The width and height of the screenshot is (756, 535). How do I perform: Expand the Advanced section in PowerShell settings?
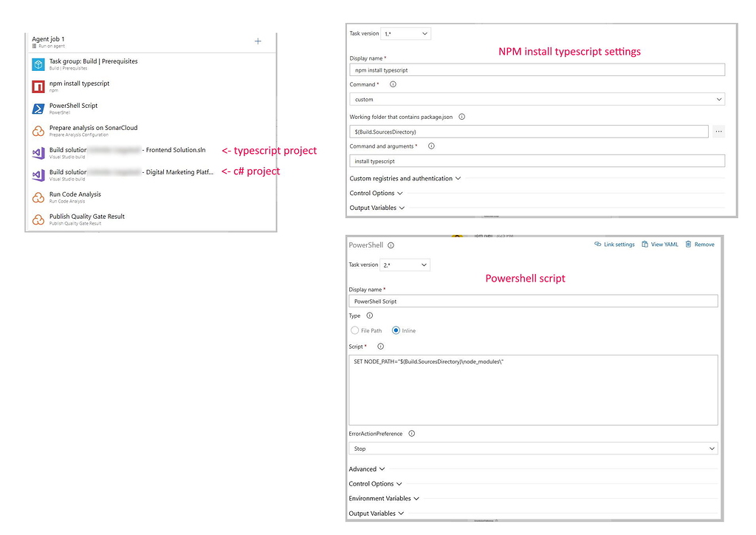[367, 469]
